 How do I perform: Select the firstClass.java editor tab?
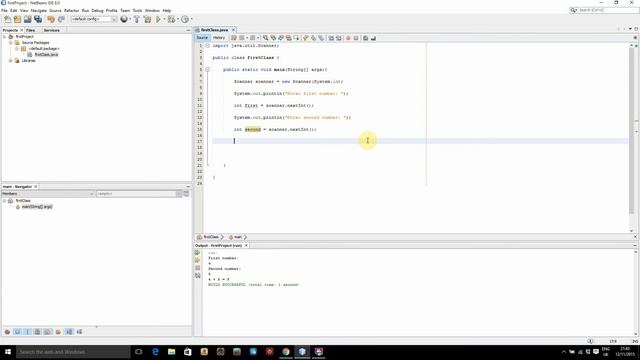click(x=214, y=30)
